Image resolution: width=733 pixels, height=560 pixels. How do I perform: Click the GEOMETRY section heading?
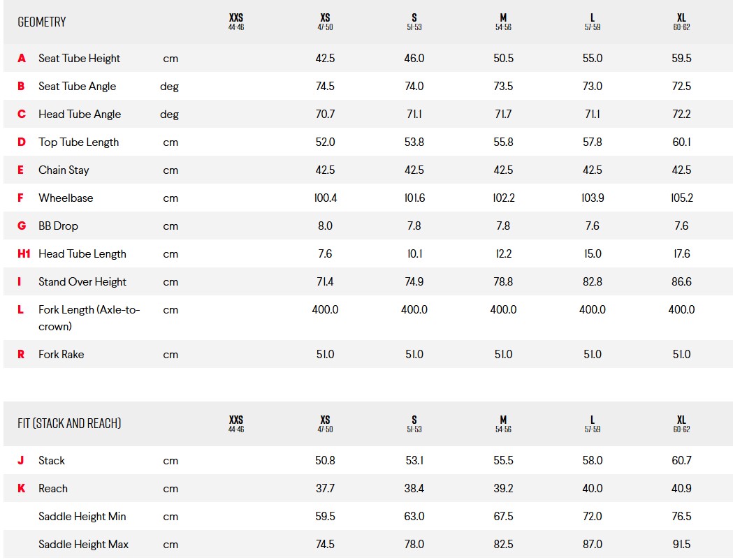pos(42,22)
